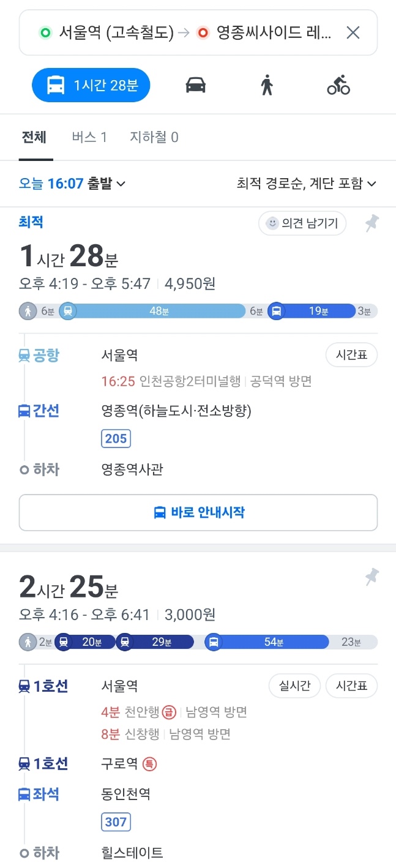Select the car driving mode icon
The image size is (396, 868).
pyautogui.click(x=196, y=85)
